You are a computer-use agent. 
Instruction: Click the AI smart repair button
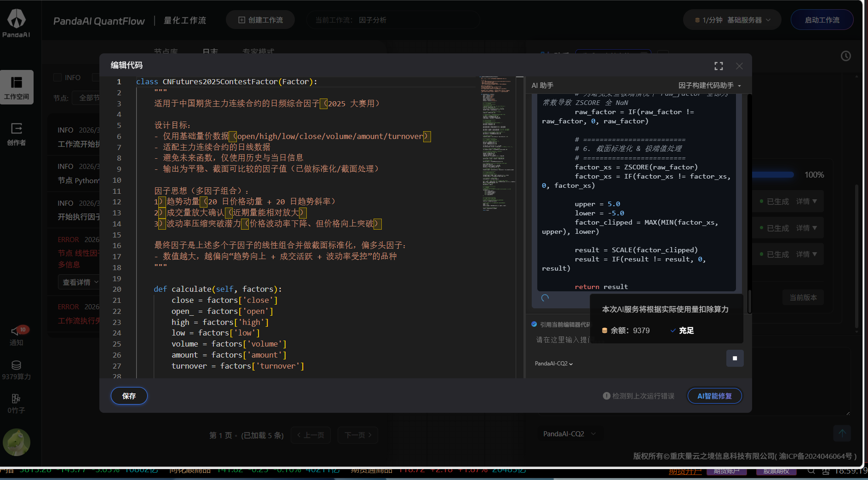pyautogui.click(x=714, y=396)
